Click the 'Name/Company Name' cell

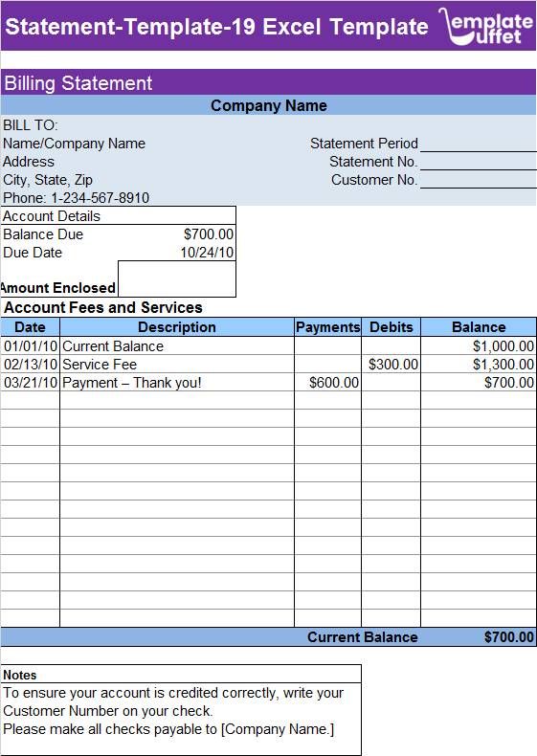coord(74,144)
